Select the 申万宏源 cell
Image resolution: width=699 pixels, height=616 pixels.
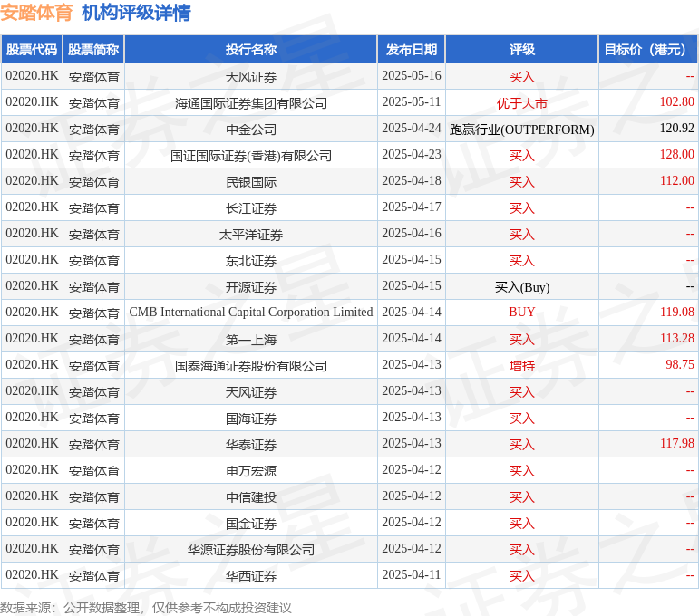pyautogui.click(x=251, y=471)
